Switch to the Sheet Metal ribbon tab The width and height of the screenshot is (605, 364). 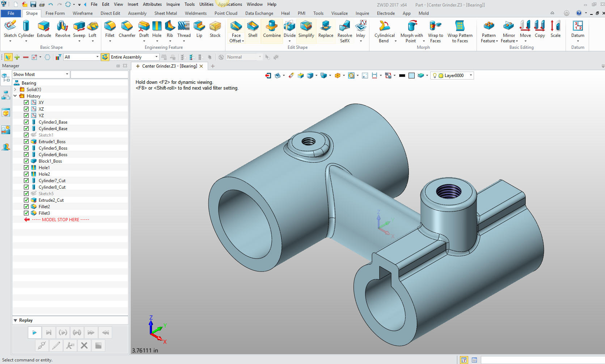pos(166,13)
